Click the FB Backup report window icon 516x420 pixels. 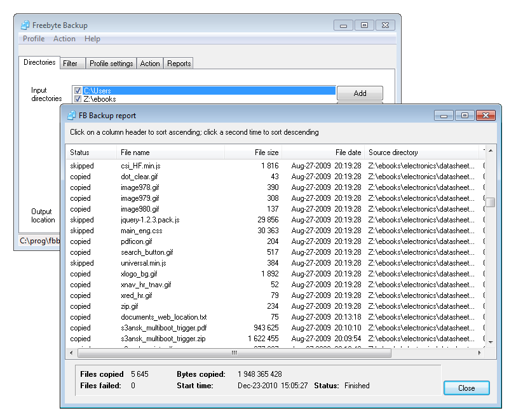(x=71, y=116)
